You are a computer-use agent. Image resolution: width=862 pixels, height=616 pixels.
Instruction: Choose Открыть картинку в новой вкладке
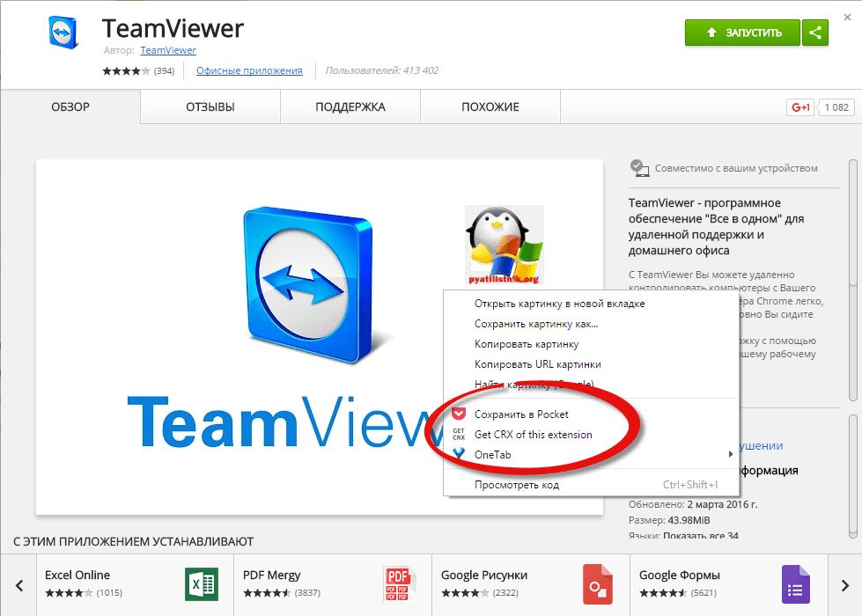tap(592, 304)
